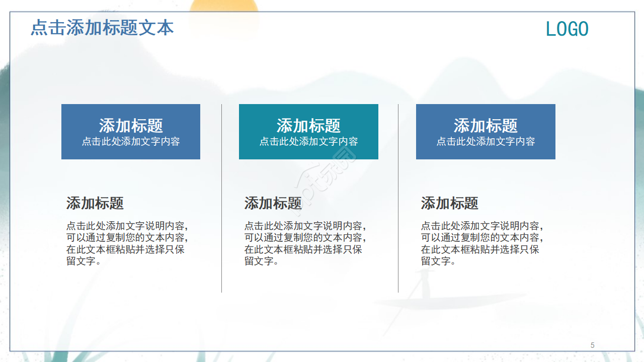Click the teal middle 添加标题 header box
The width and height of the screenshot is (644, 362).
pyautogui.click(x=308, y=131)
